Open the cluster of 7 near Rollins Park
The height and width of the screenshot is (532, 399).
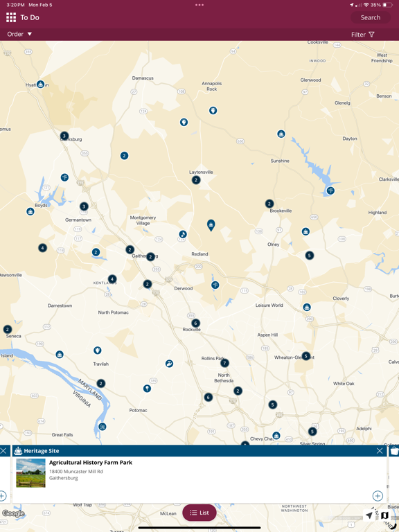click(224, 364)
